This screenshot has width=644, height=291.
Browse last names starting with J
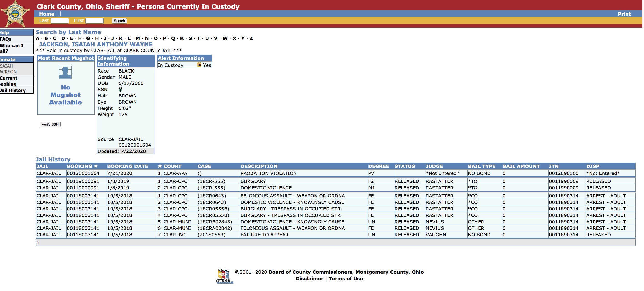click(x=113, y=38)
